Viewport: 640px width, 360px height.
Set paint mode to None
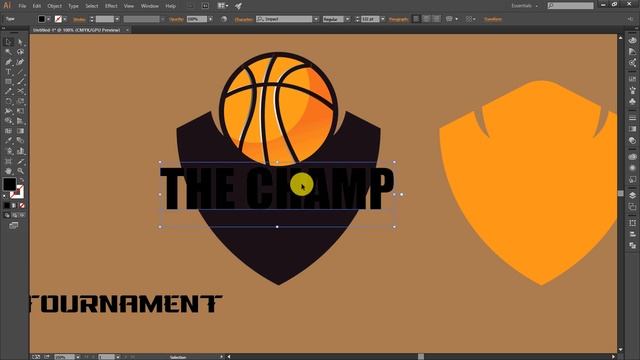[22, 205]
